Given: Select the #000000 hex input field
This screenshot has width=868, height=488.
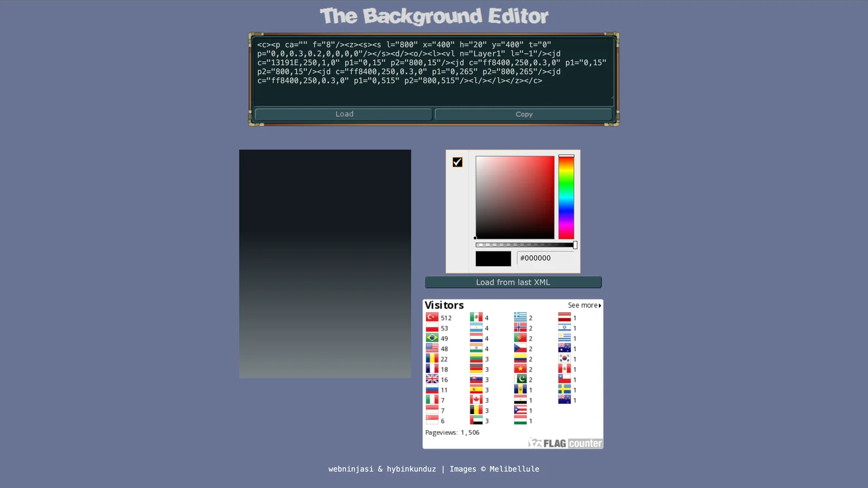Looking at the screenshot, I should tap(542, 258).
